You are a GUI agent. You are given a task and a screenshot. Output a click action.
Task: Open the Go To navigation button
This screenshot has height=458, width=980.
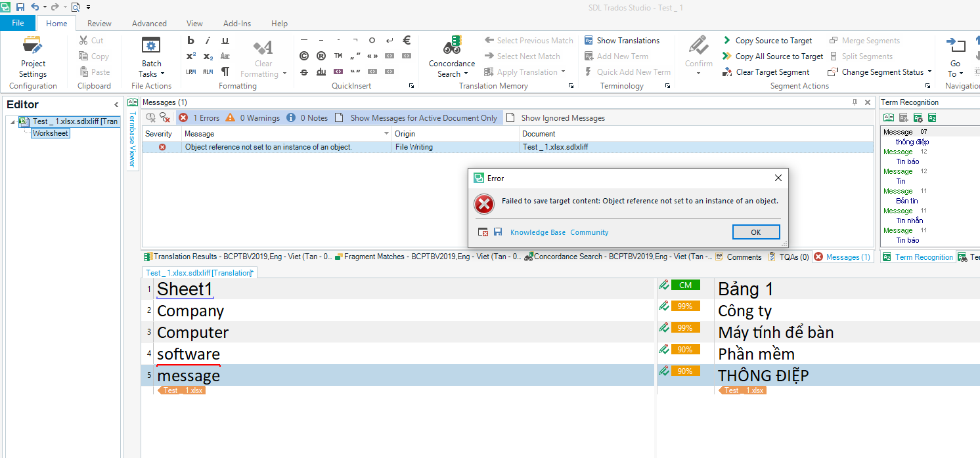point(955,57)
